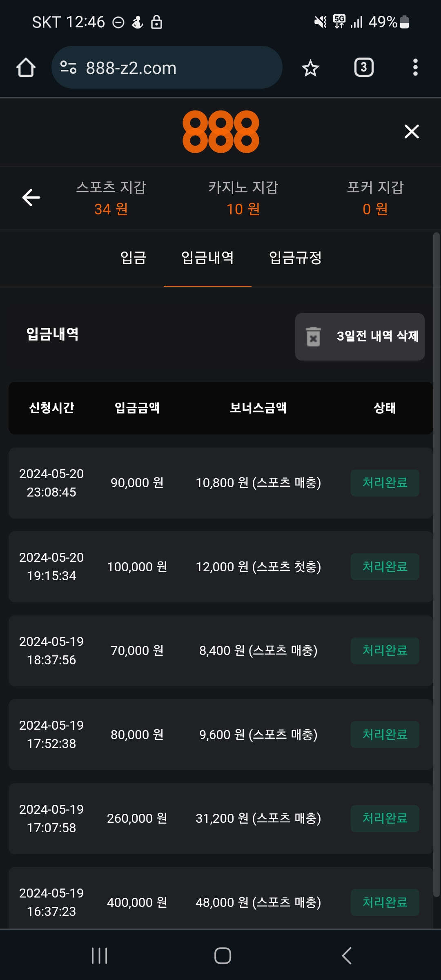Image resolution: width=441 pixels, height=980 pixels.
Task: Click the vertical scrollbar on the right
Action: coord(436,563)
